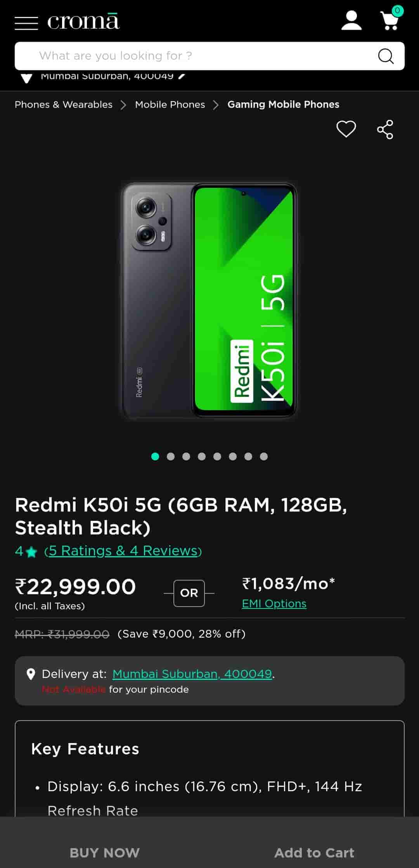The width and height of the screenshot is (419, 868).
Task: Select the last image carousel dot
Action: [264, 456]
